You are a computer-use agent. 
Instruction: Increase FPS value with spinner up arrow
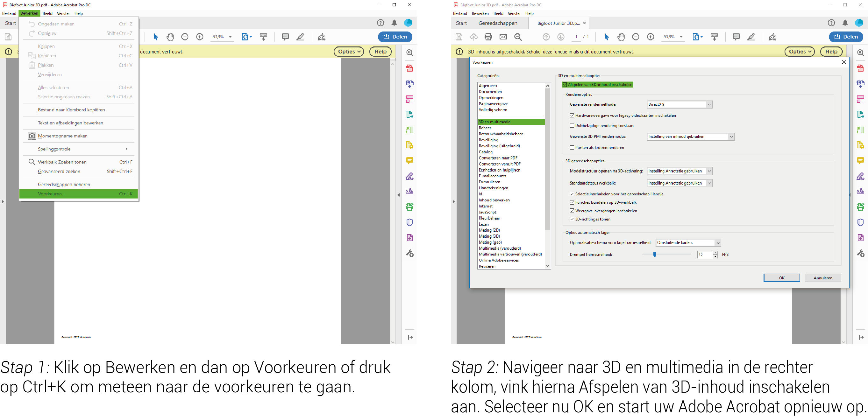[x=715, y=253]
